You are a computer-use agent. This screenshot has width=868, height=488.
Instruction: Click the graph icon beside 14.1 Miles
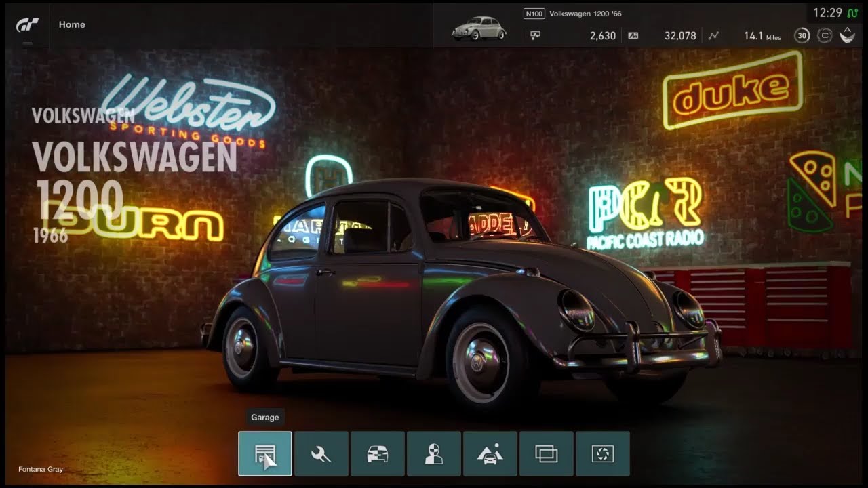point(713,35)
